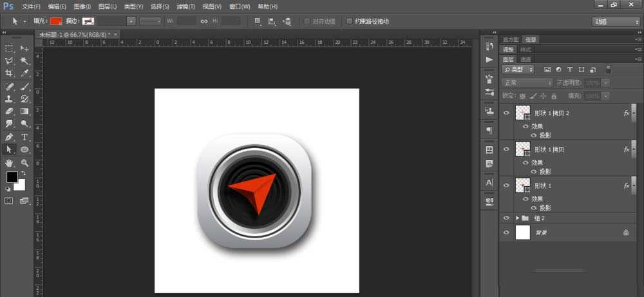This screenshot has width=644, height=297.
Task: Expand the 组 2 layer group
Action: tap(517, 218)
